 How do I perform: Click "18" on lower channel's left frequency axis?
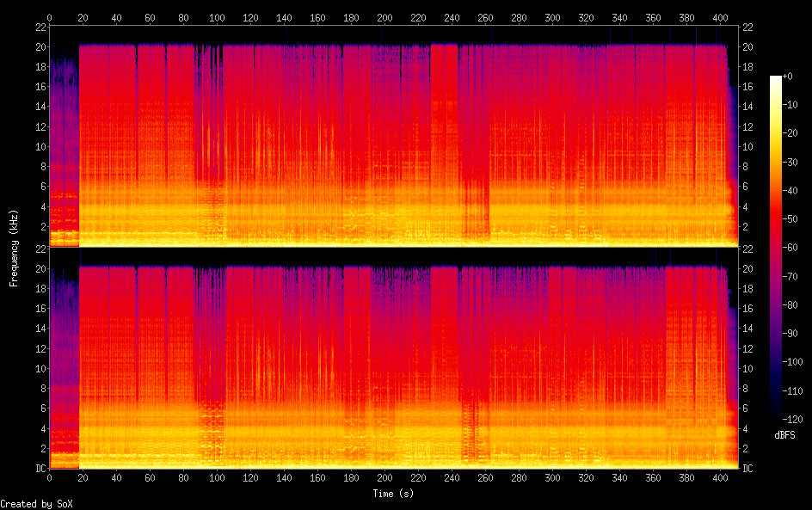pos(41,289)
